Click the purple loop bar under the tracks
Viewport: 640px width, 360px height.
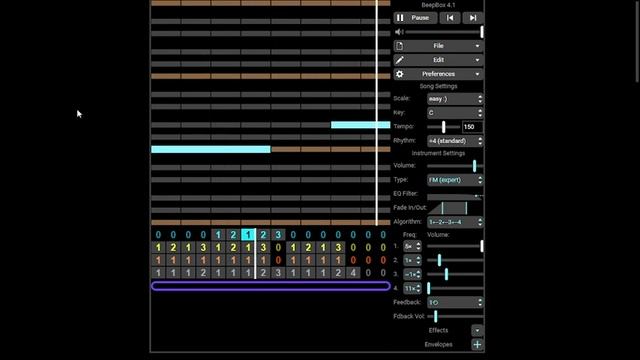click(271, 286)
